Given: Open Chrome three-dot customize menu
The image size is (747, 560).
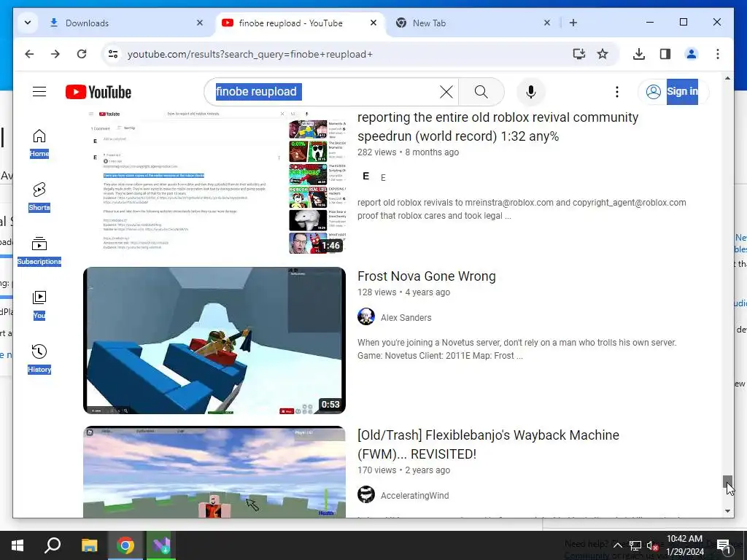Looking at the screenshot, I should tap(718, 54).
